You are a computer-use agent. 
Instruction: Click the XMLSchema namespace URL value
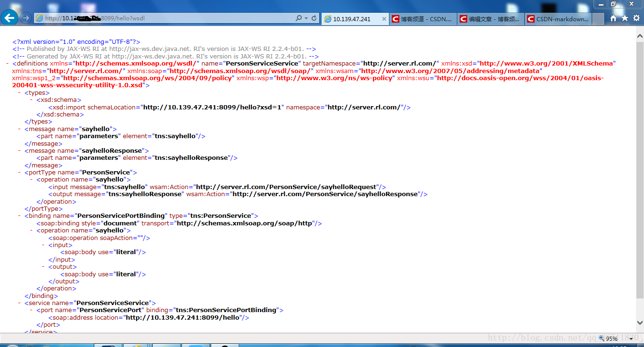click(546, 63)
